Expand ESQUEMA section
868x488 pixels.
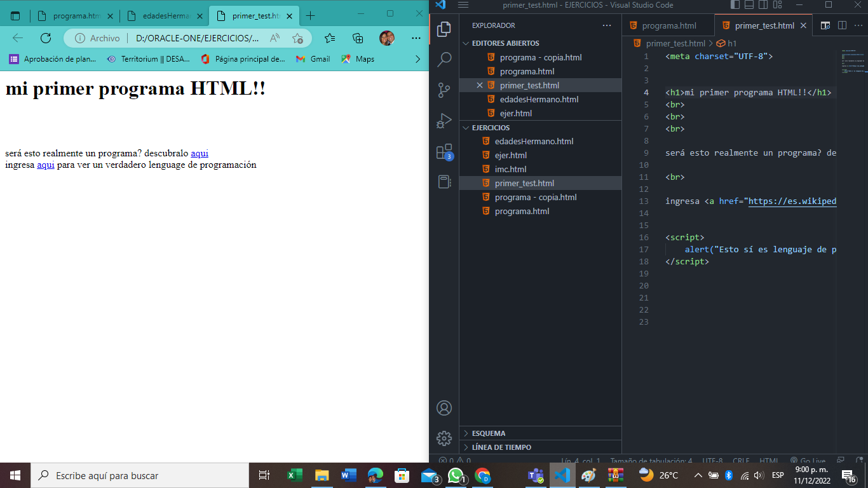pos(540,433)
